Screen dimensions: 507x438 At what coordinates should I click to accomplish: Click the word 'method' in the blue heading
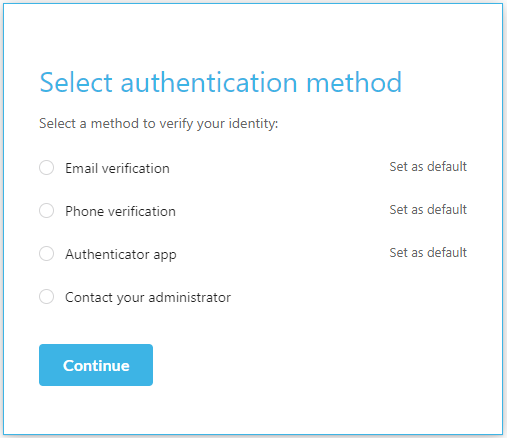354,82
